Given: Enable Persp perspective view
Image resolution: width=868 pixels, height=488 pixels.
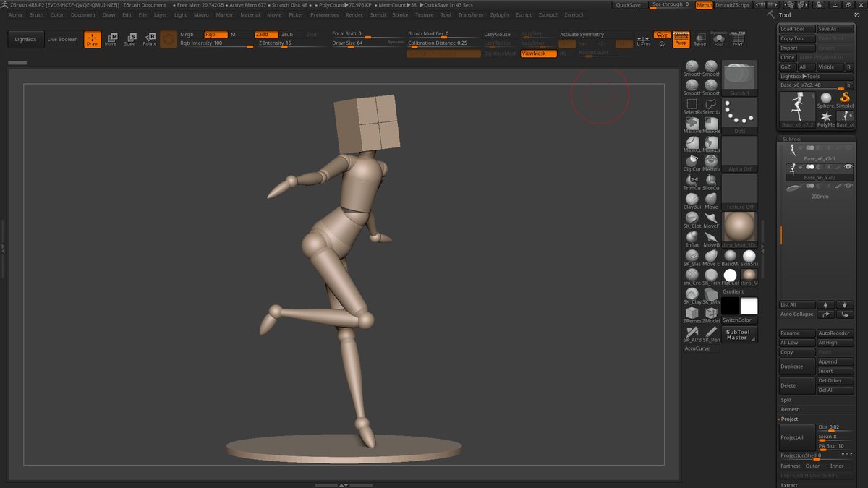Looking at the screenshot, I should tap(680, 40).
